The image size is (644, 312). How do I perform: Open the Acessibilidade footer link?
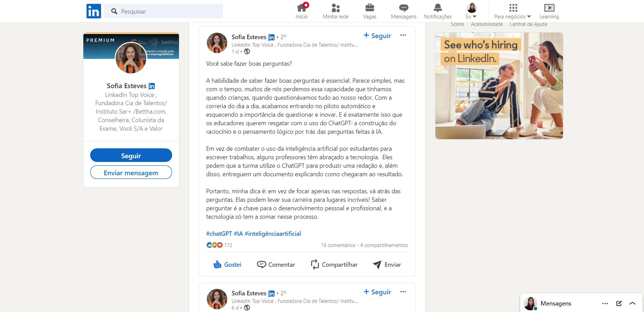coord(487,24)
